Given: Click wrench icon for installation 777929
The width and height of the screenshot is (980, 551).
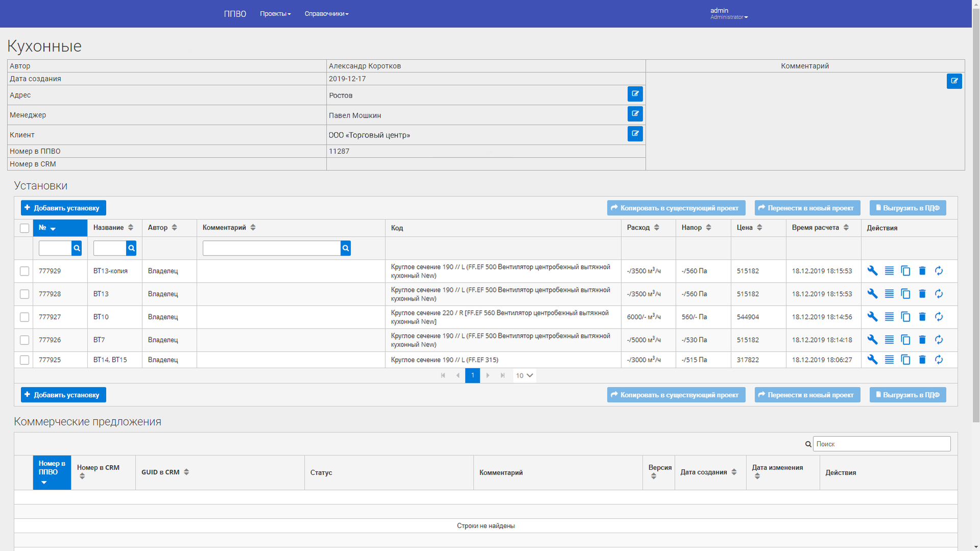Looking at the screenshot, I should coord(872,271).
